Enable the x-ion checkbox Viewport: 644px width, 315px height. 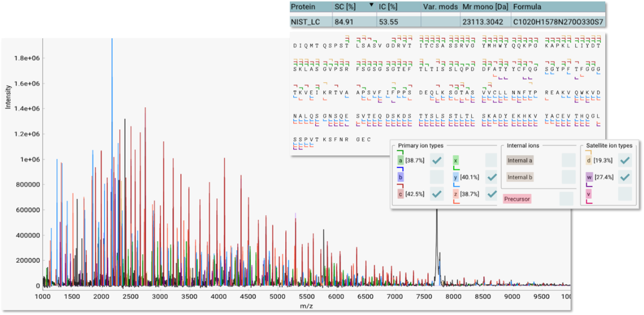491,160
